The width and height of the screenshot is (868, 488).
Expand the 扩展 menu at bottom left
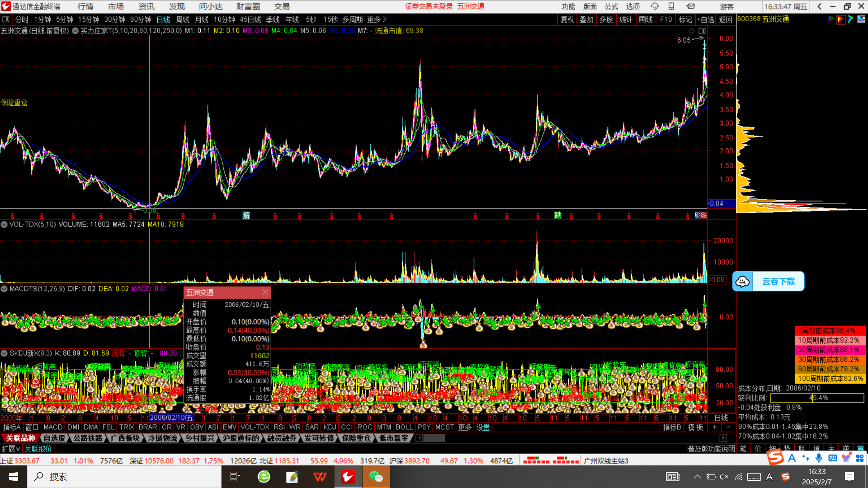click(x=10, y=449)
